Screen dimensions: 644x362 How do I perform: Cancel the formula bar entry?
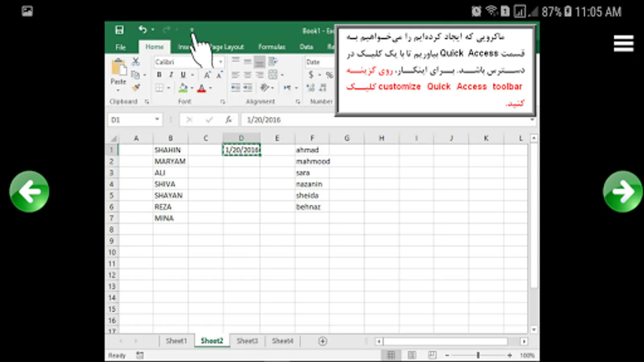(189, 120)
